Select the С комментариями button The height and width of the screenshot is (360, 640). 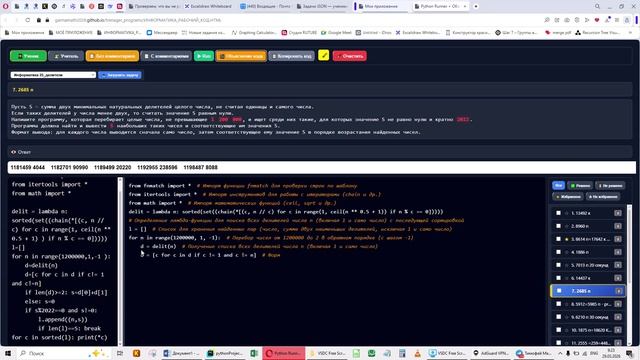tap(166, 56)
